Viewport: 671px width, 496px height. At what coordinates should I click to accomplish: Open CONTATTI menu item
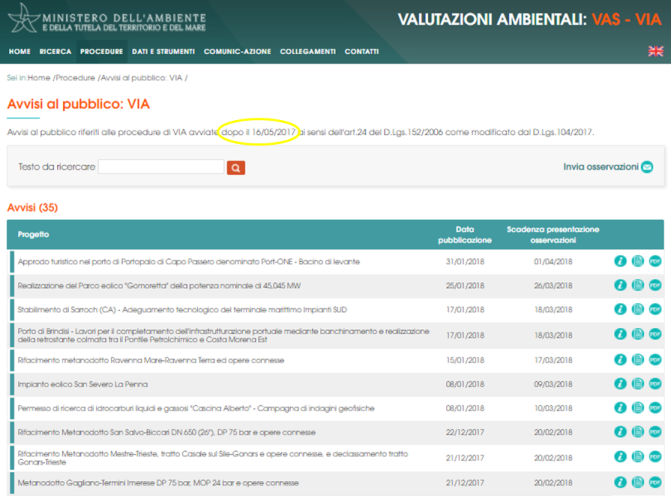click(x=362, y=51)
